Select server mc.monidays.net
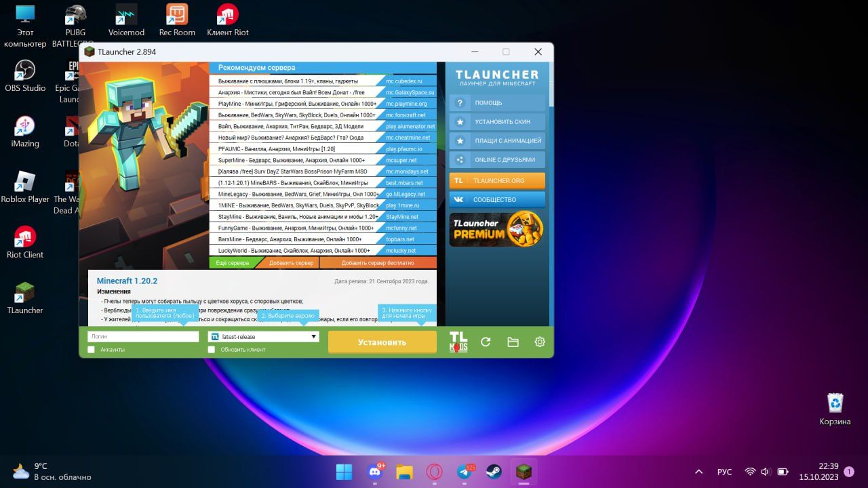Screen dimensions: 868x488 (323, 171)
